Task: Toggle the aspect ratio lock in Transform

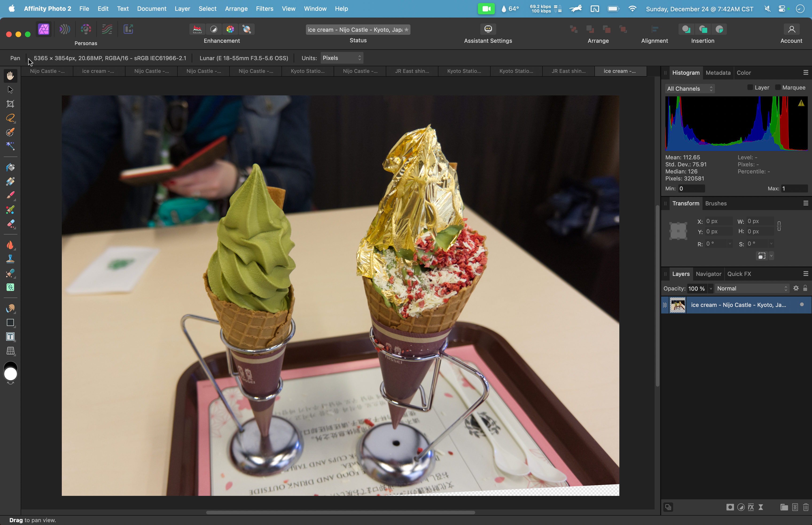Action: point(779,226)
